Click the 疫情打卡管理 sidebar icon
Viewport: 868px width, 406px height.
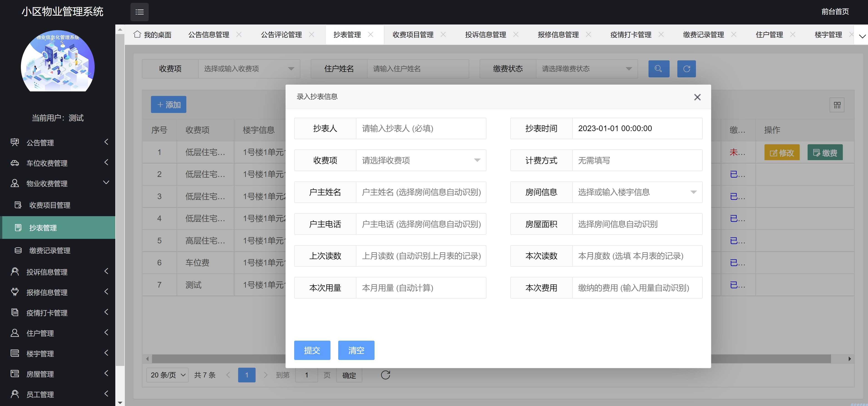15,312
